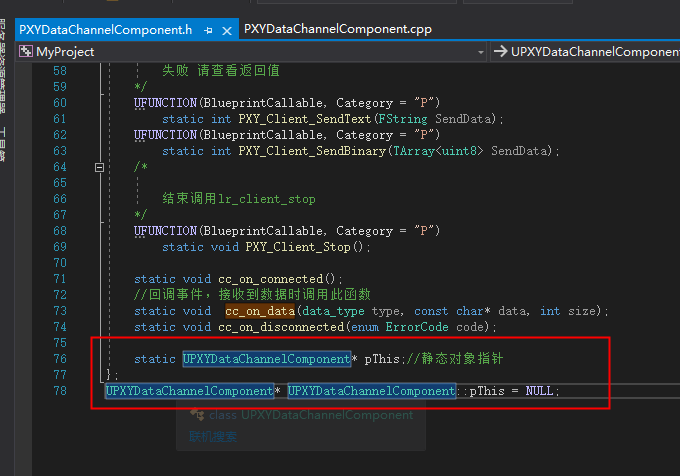Open the UPXYDataChannelComponent class navigation dropdown
Screen dimensions: 680x476
585,52
